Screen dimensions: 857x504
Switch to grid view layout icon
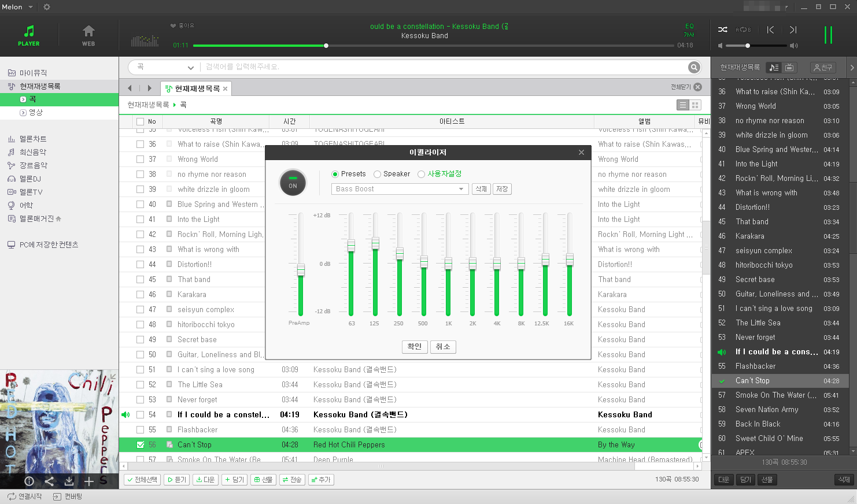coord(695,105)
